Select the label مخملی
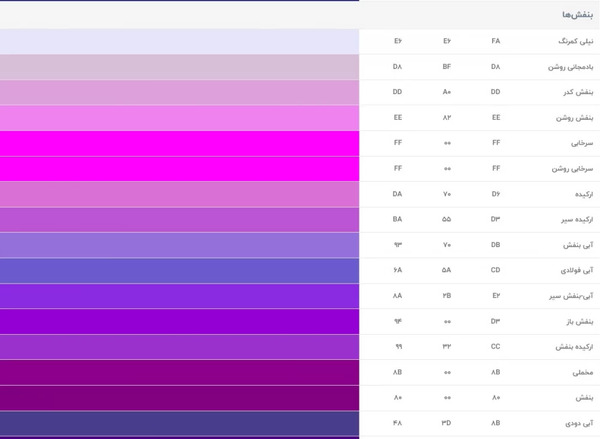 pos(583,372)
